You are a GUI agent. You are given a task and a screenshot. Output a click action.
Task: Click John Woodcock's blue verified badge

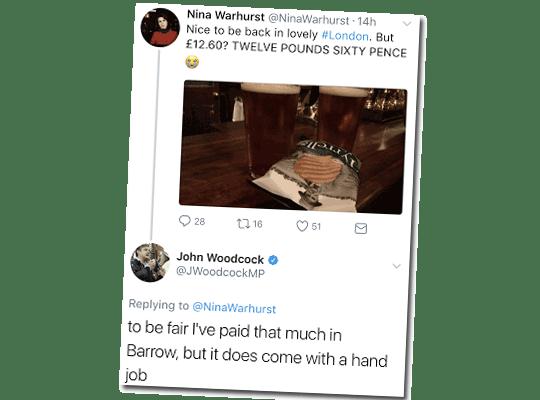click(273, 260)
